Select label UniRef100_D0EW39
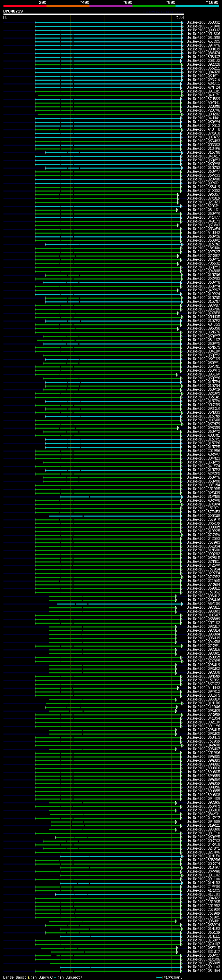222x980 pixels. (203, 493)
